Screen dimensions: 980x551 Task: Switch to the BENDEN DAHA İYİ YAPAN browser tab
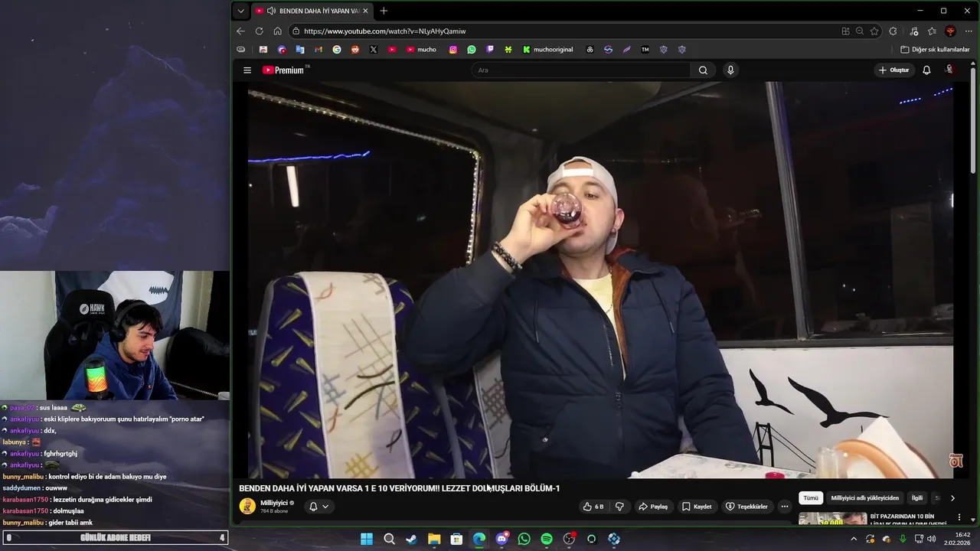(x=311, y=11)
